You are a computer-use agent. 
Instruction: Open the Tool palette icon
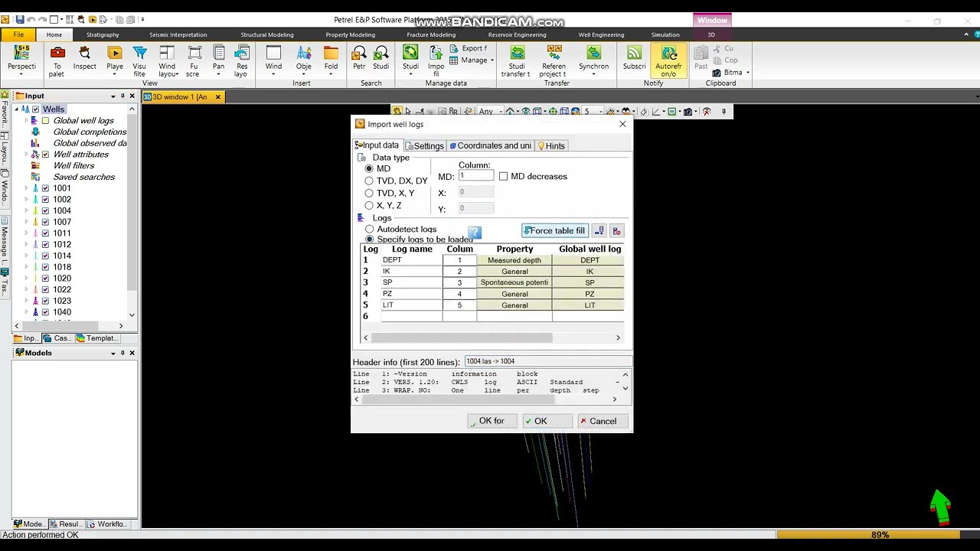(x=57, y=60)
